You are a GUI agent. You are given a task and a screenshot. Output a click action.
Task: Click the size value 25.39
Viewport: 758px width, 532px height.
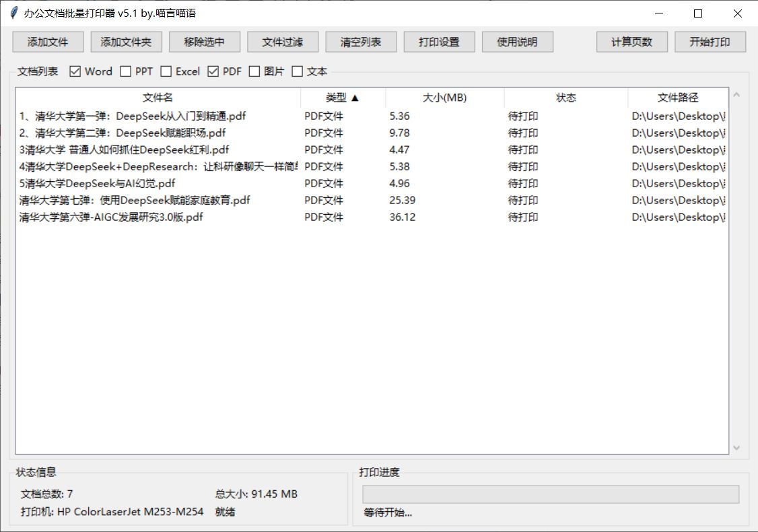pyautogui.click(x=402, y=200)
